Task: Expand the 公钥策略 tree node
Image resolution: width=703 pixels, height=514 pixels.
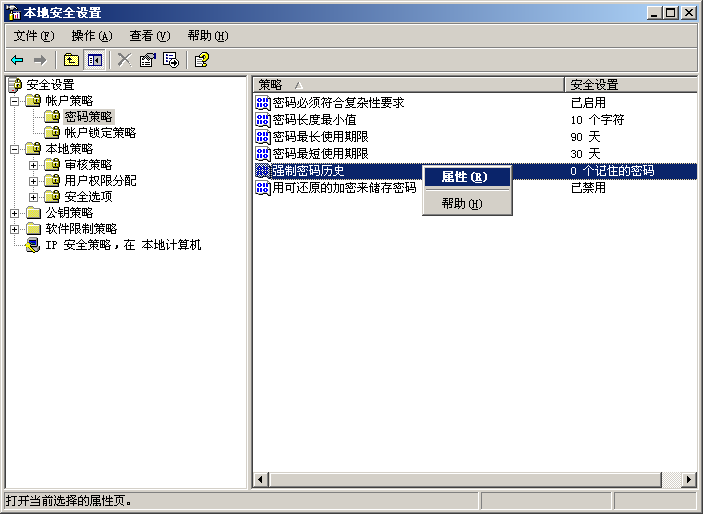Action: [x=15, y=213]
